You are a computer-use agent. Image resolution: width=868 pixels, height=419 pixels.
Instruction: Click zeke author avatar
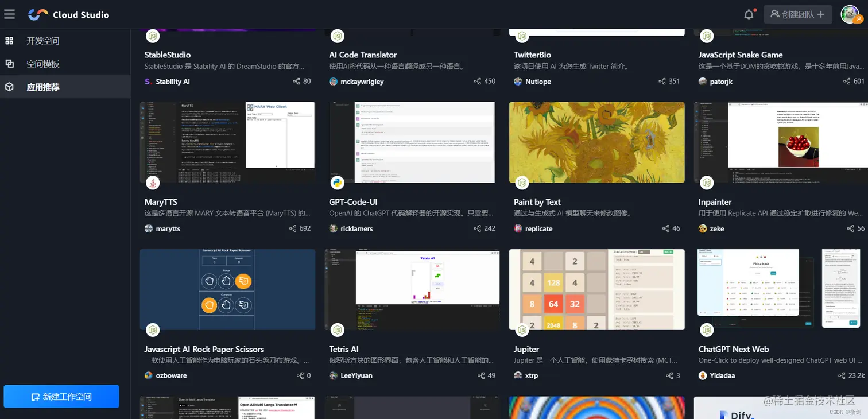(x=703, y=228)
